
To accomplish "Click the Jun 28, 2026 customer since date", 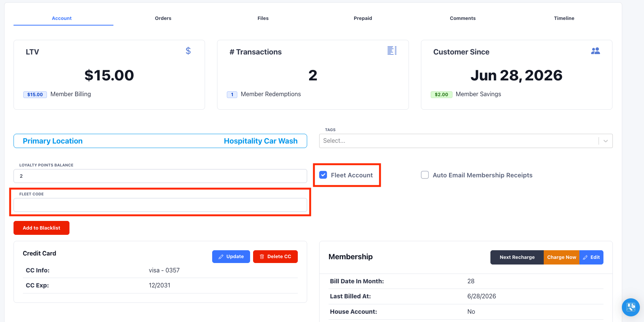I will pos(516,76).
